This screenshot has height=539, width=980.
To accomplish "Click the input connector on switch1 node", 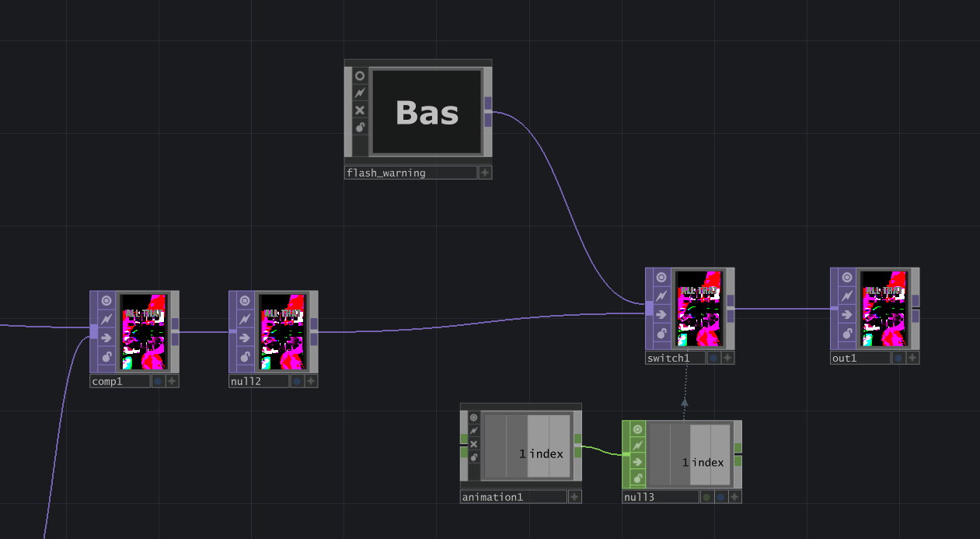I will [649, 309].
